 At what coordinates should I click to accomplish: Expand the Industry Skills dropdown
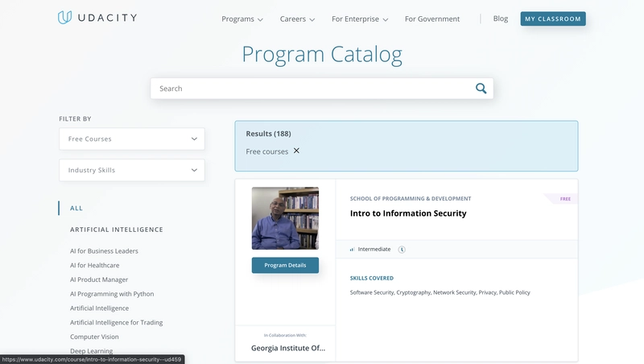coord(132,170)
